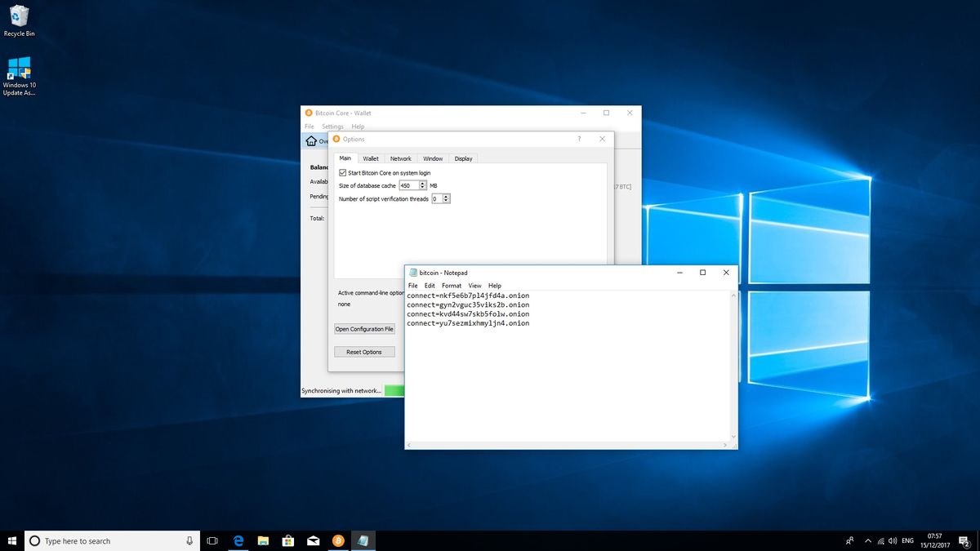Select the Notepad taskbar icon
The image size is (980, 551).
pyautogui.click(x=363, y=540)
